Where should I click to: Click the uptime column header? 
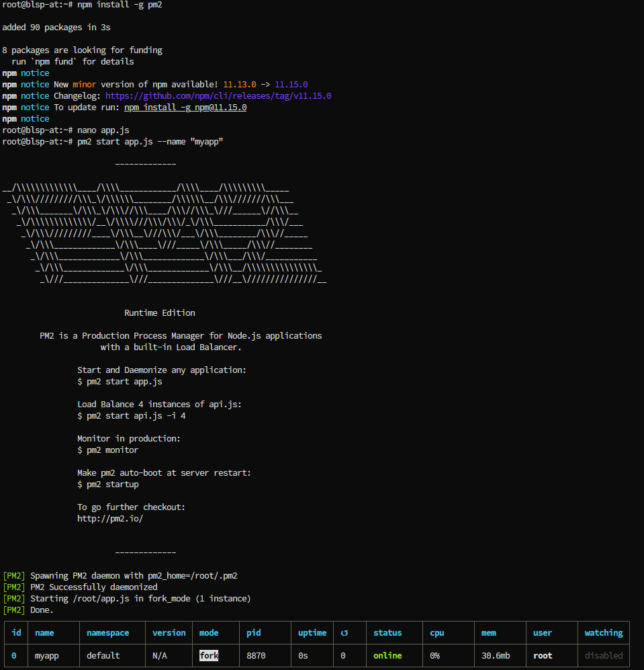click(312, 633)
